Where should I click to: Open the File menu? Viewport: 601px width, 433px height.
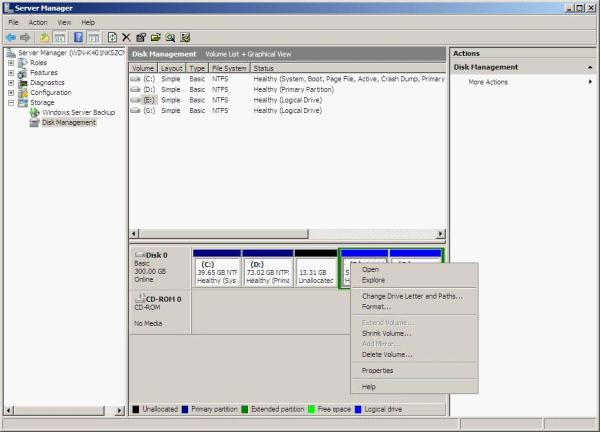tap(13, 23)
